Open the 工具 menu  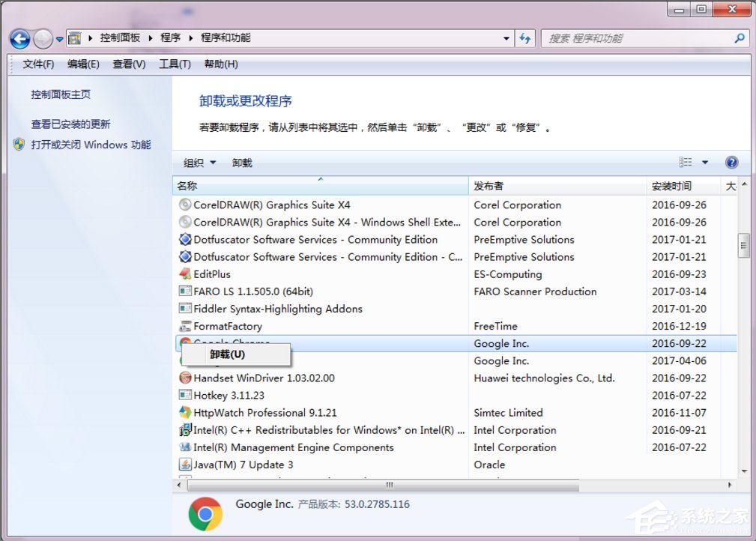(x=175, y=64)
